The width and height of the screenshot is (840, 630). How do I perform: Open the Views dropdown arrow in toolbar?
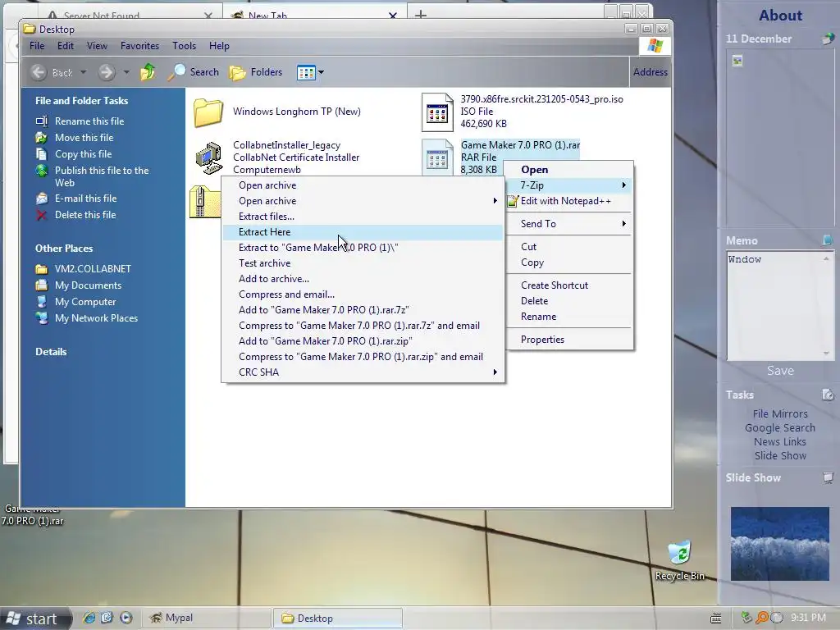coord(321,72)
